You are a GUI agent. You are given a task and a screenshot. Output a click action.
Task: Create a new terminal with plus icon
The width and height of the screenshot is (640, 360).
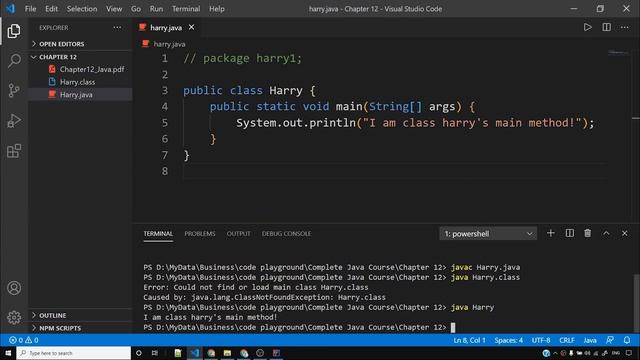tap(551, 233)
